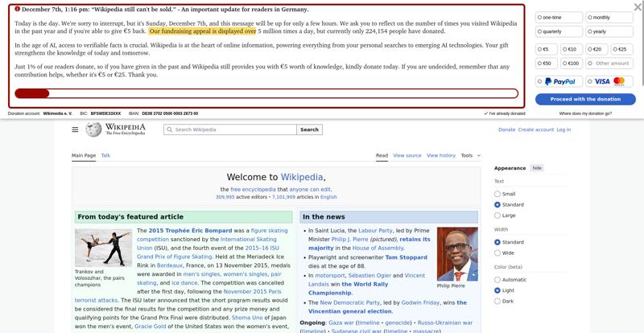Image resolution: width=644 pixels, height=333 pixels.
Task: Open the figure skating pair thumbnail image
Action: coord(103,248)
